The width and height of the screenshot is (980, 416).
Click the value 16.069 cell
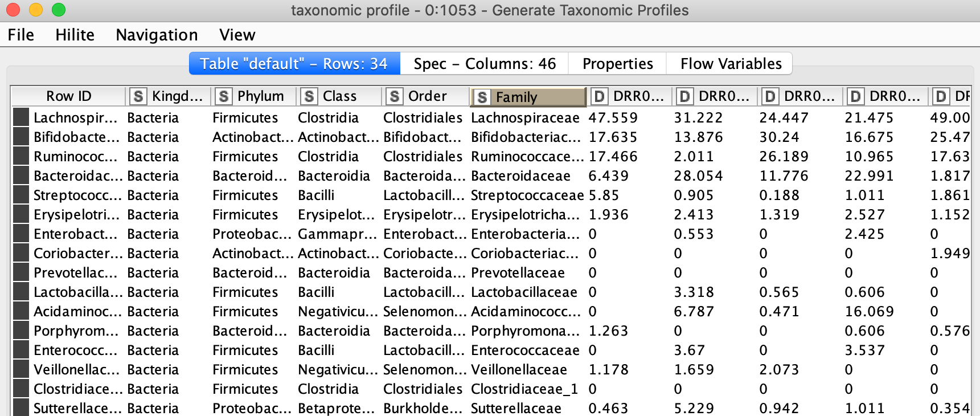885,311
